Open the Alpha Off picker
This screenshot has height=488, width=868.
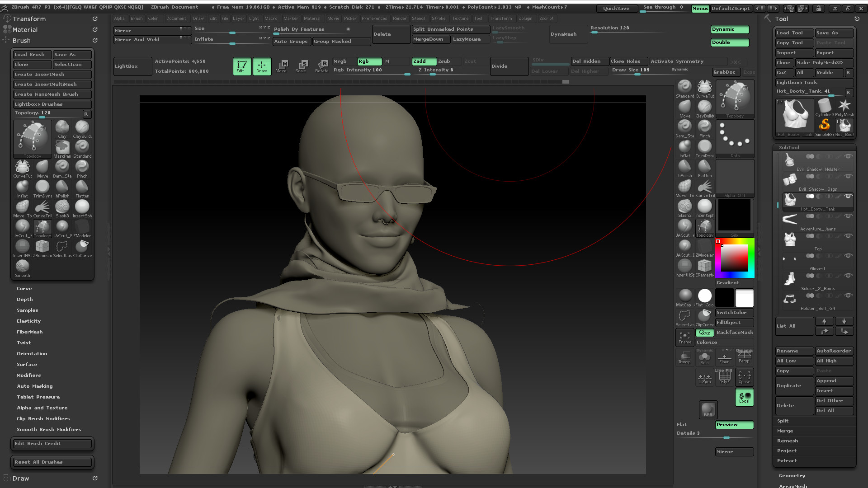point(735,178)
